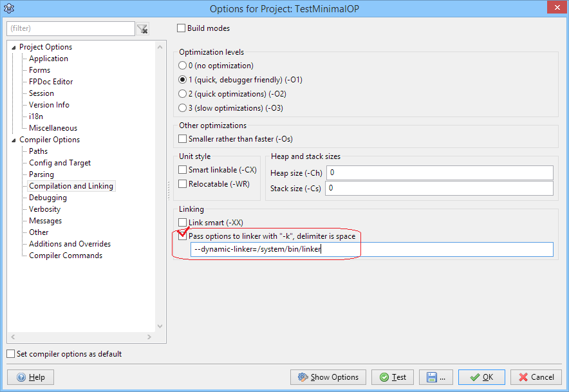569x392 pixels.
Task: Select Paths under Compiler Options
Action: pos(38,151)
